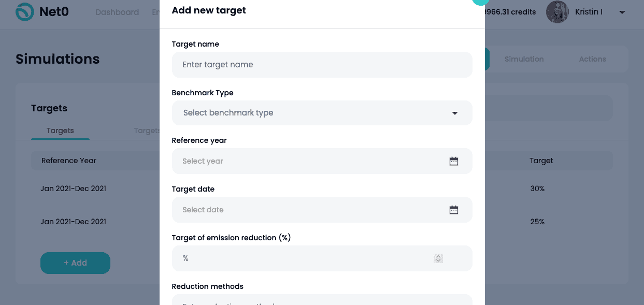
Task: Click the down arrow on the percentage spinner
Action: 438,260
